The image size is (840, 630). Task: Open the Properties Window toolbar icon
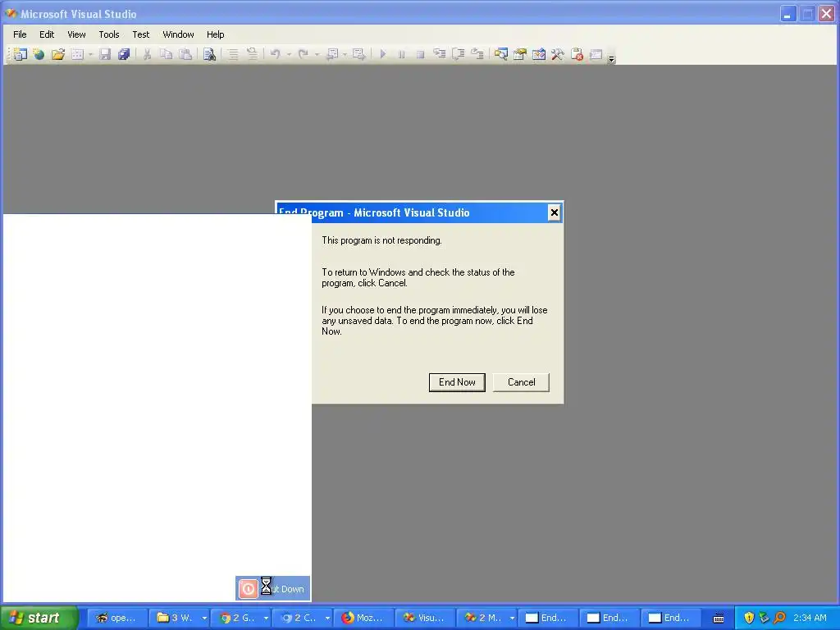click(519, 54)
